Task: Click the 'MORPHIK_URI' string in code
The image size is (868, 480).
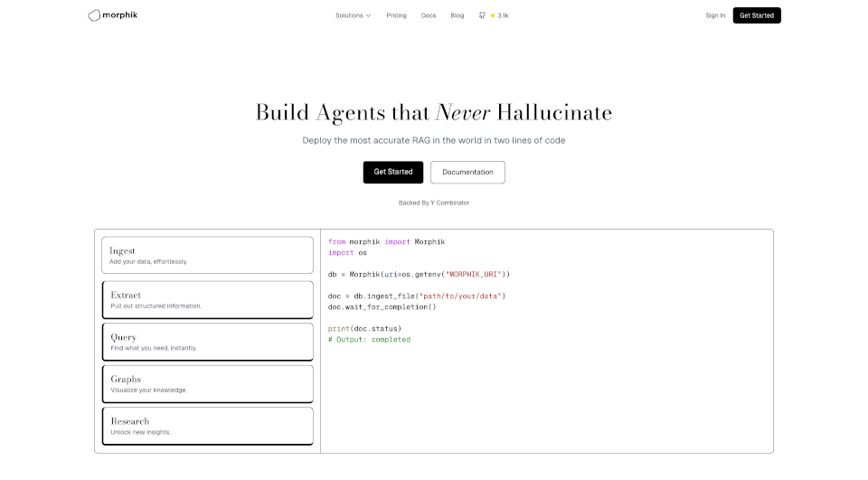Action: click(473, 274)
